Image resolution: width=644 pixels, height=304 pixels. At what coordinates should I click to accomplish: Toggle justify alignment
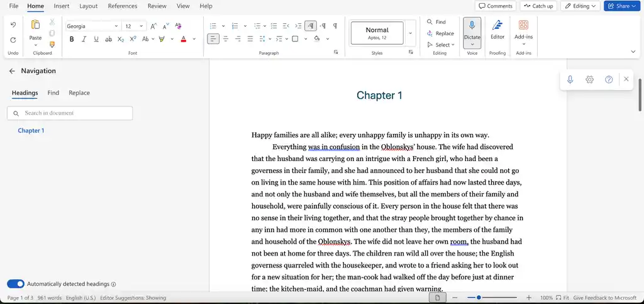click(x=250, y=39)
